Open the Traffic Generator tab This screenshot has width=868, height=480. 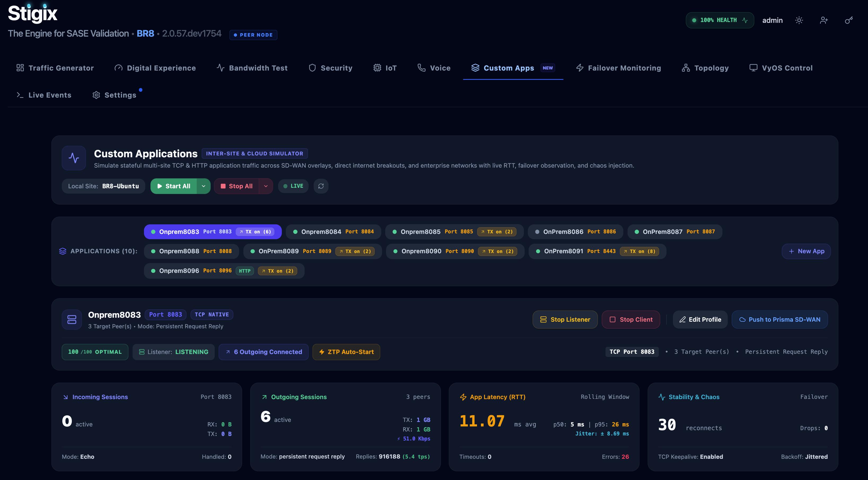pos(55,68)
